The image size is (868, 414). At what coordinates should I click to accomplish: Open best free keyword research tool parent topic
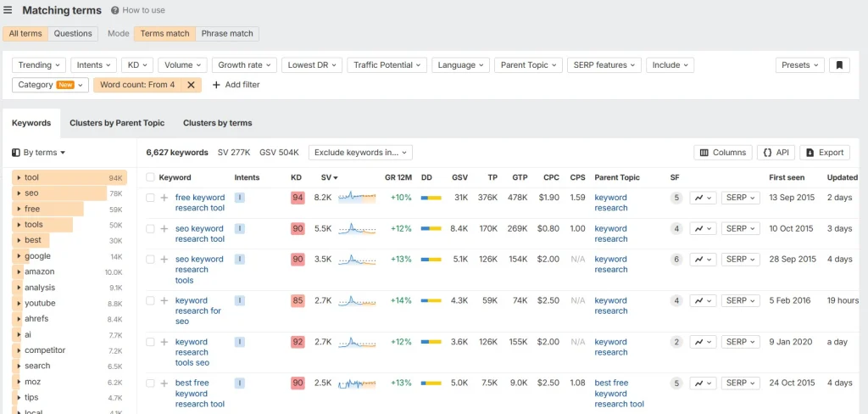[619, 394]
